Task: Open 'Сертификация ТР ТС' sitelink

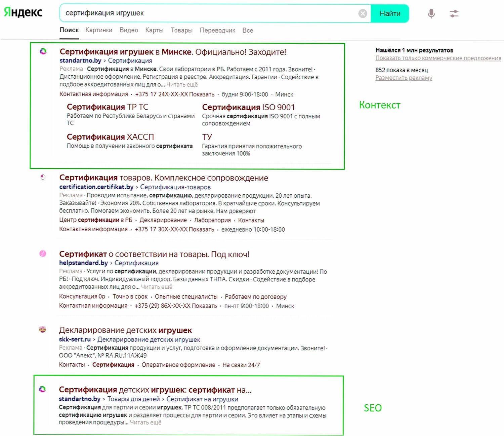Action: (108, 107)
